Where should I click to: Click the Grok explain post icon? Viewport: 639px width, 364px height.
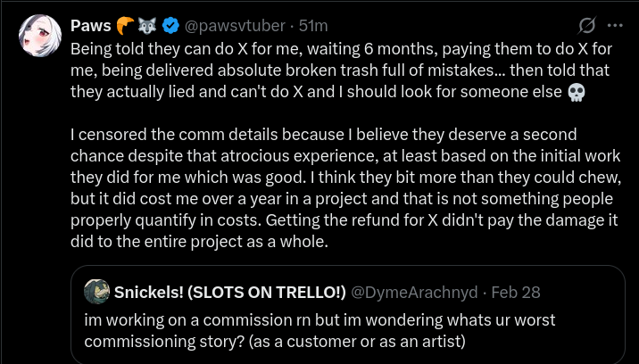coord(587,24)
